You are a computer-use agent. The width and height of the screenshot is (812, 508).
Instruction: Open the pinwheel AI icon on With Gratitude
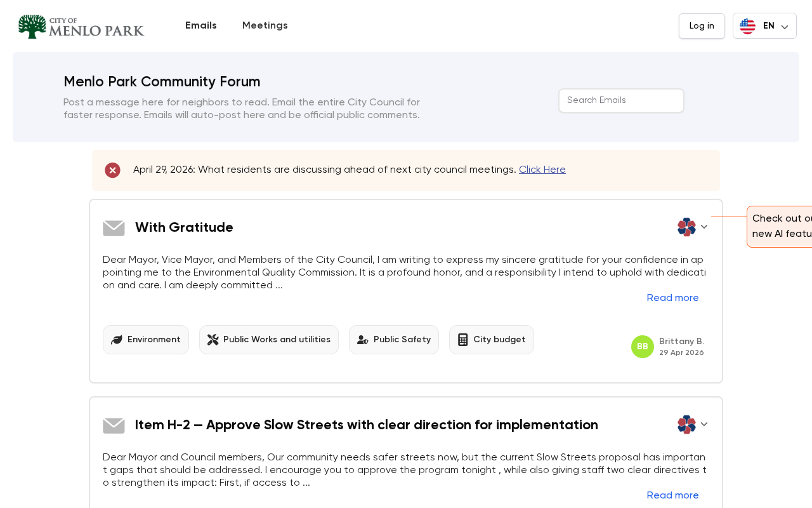pyautogui.click(x=686, y=227)
